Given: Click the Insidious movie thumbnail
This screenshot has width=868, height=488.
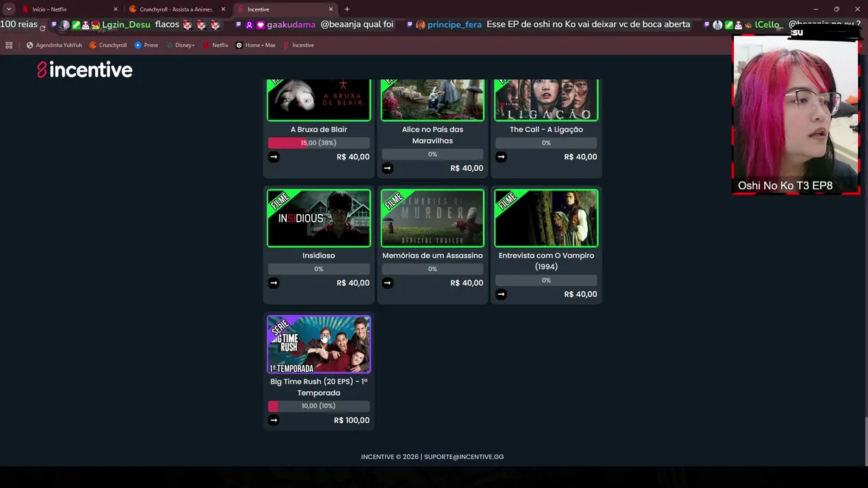Looking at the screenshot, I should click(x=319, y=218).
